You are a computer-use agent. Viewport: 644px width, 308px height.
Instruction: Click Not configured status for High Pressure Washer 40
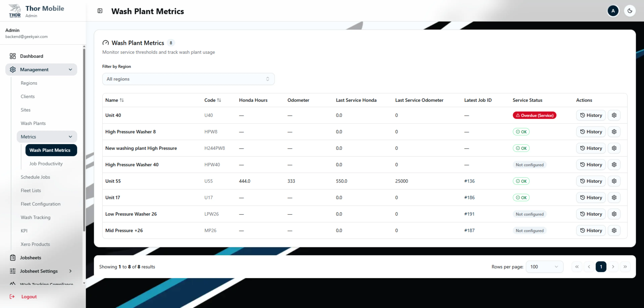point(529,165)
